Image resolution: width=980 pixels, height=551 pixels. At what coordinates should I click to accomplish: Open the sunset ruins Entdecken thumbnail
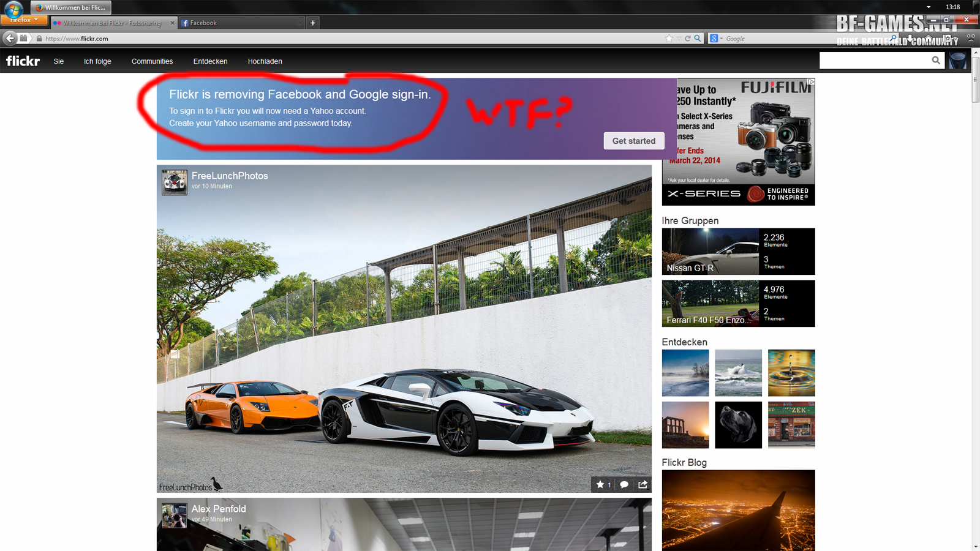[x=685, y=425]
